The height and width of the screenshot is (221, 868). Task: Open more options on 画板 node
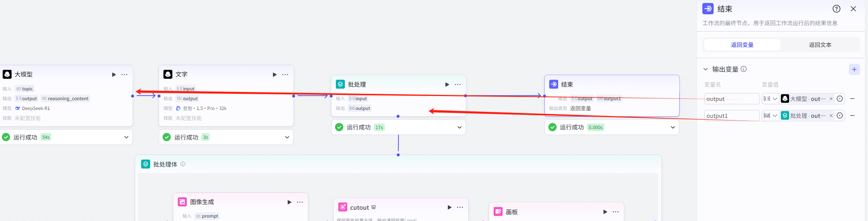[616, 212]
